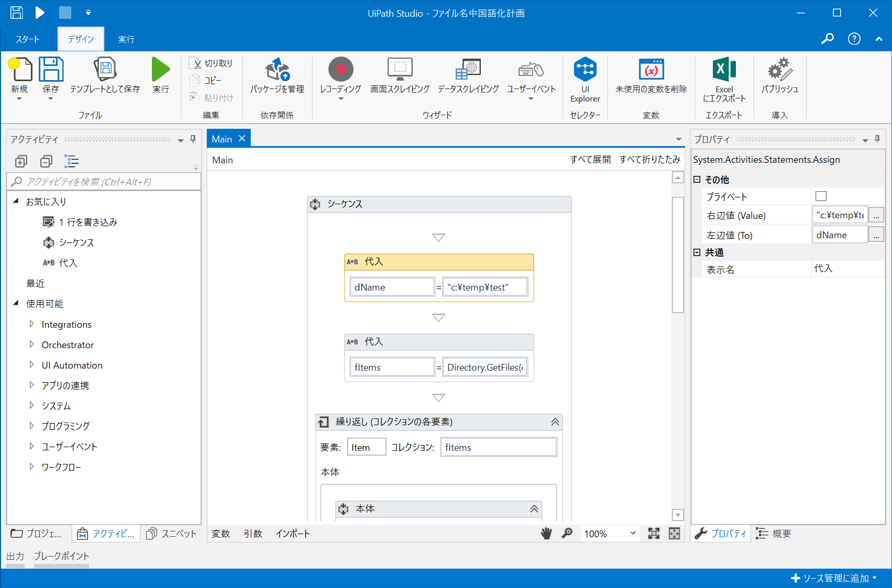Click the save icon in title bar
Viewport: 892px width, 588px height.
pyautogui.click(x=17, y=13)
